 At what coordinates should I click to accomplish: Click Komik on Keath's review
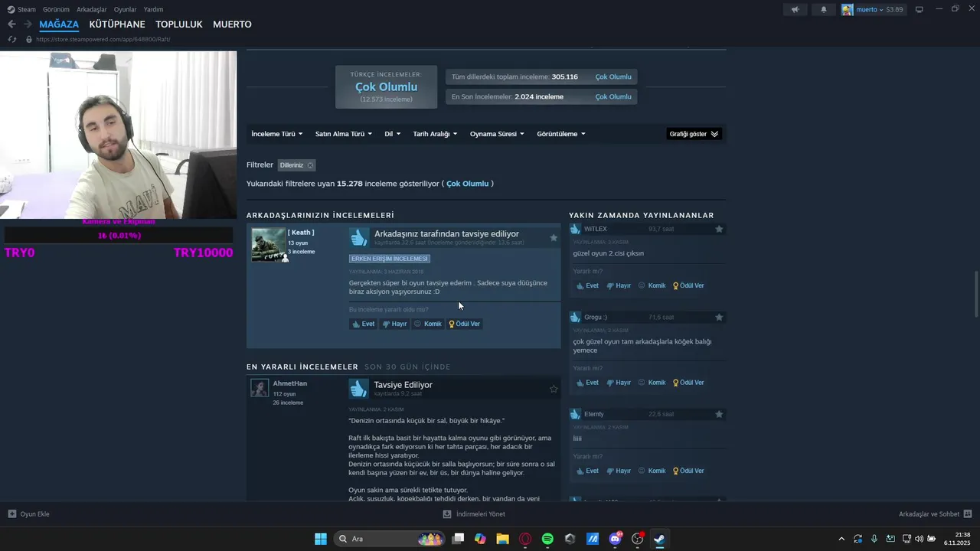(428, 324)
